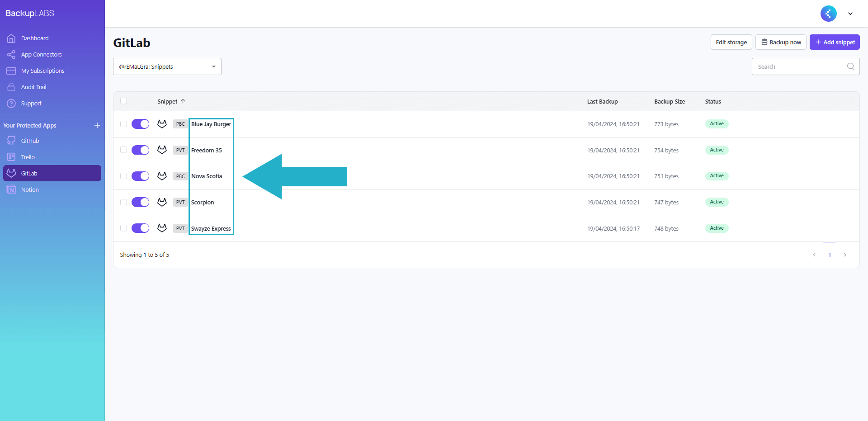Click the Notion icon in sidebar
868x421 pixels.
pyautogui.click(x=11, y=189)
